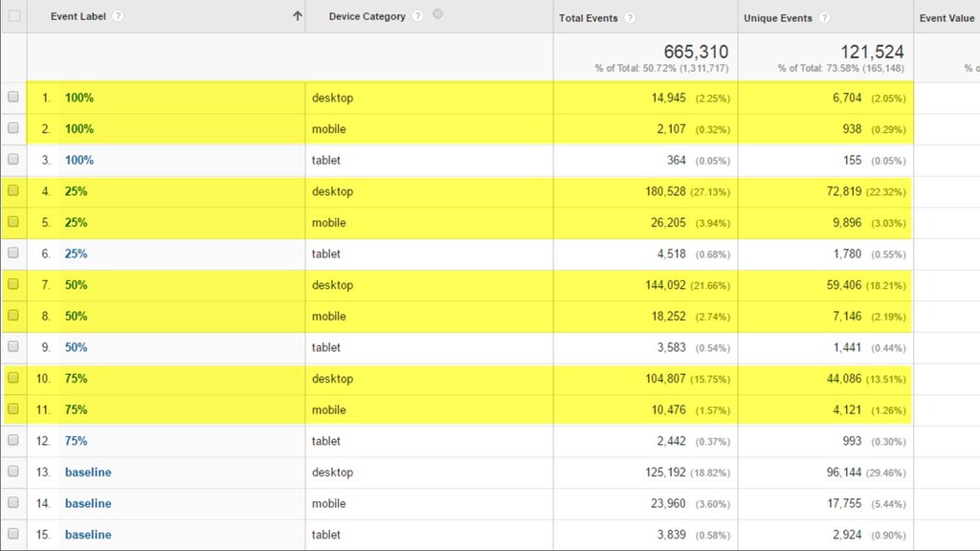Screen dimensions: 980x551
Task: Remove Device Category secondary dimension via x icon
Action: click(437, 13)
